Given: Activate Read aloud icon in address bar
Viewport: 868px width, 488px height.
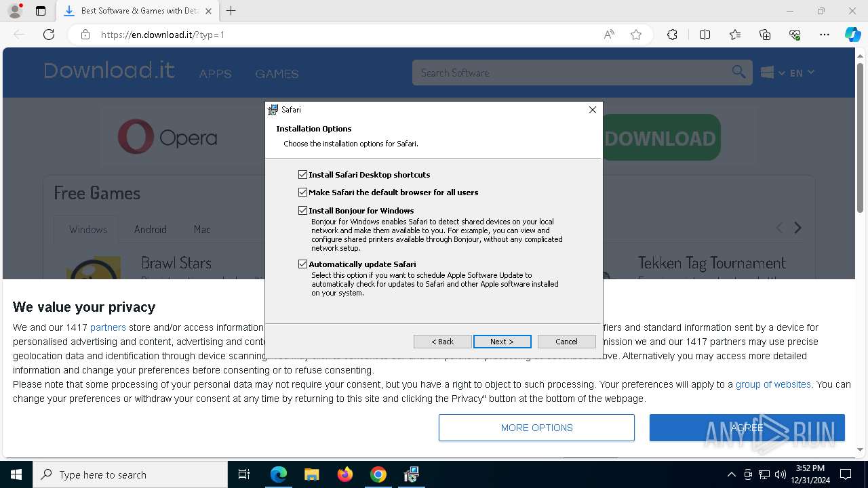Looking at the screenshot, I should [609, 35].
